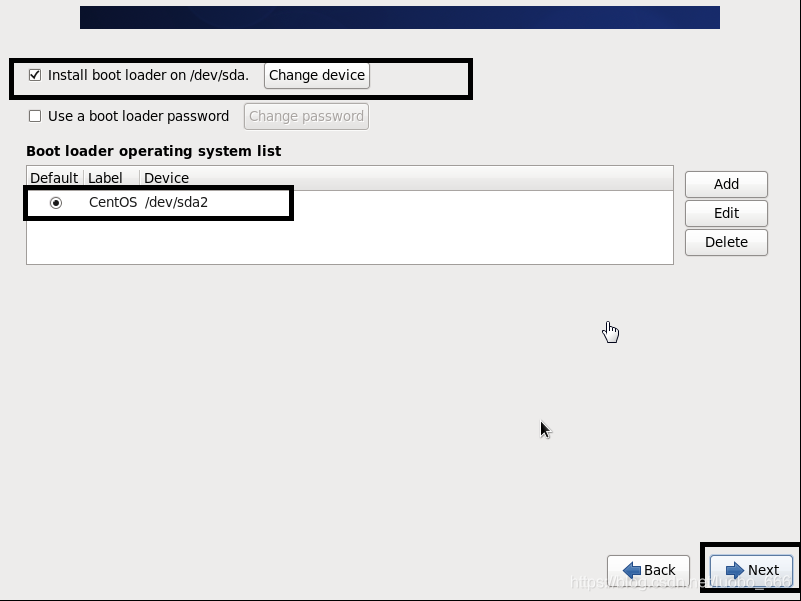Proceed with the Next button
Screen dimensions: 801x601
751,570
